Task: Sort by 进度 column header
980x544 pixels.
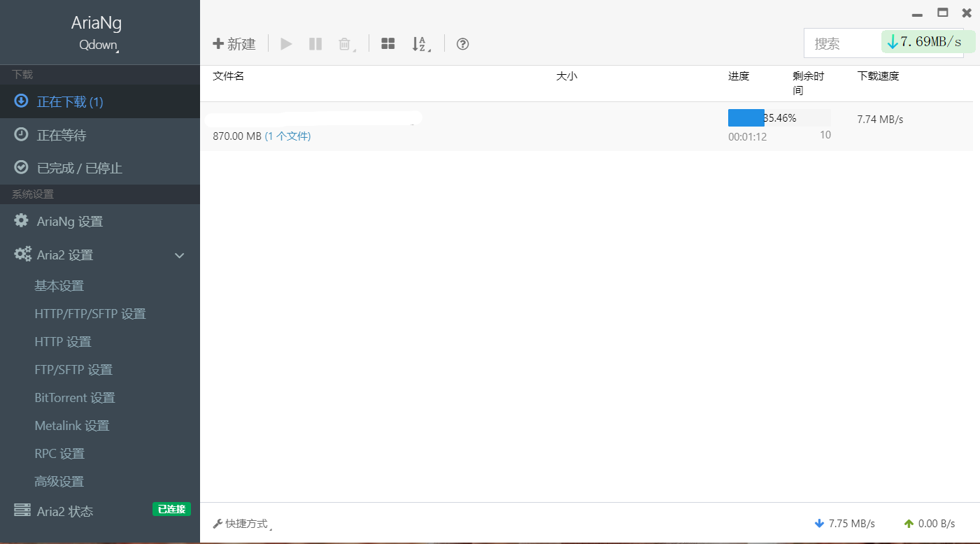Action: point(739,76)
